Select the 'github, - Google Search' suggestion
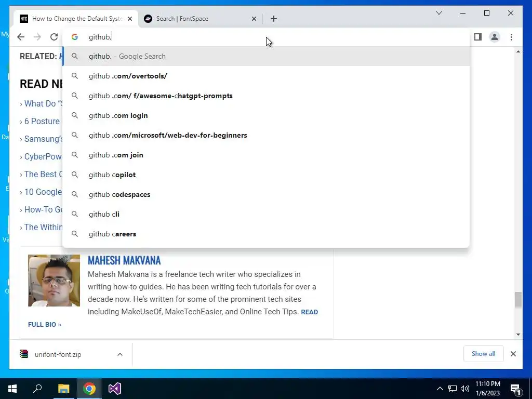The width and height of the screenshot is (532, 399). tap(266, 56)
